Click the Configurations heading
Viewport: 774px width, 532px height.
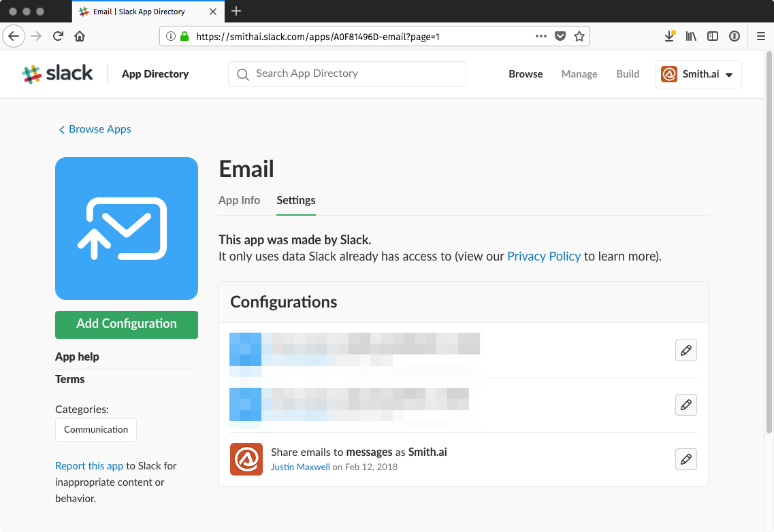pyautogui.click(x=284, y=301)
